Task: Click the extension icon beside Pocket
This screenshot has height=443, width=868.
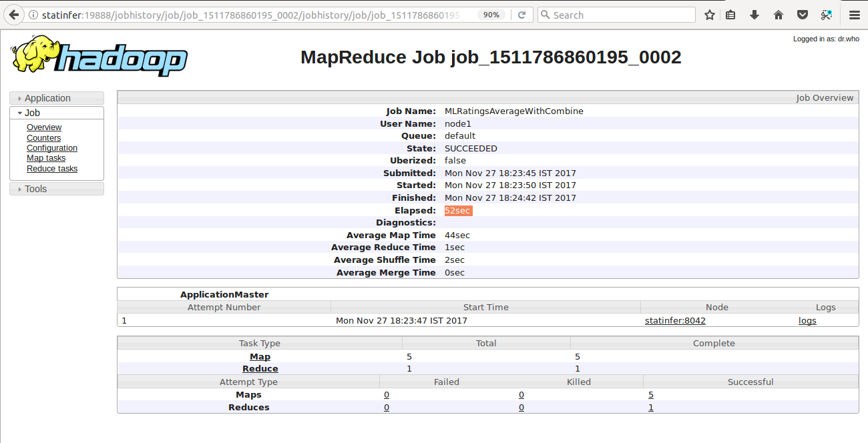Action: (x=827, y=15)
